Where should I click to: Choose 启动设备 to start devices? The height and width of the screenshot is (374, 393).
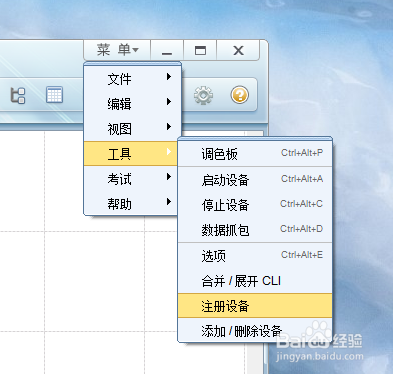coord(255,180)
